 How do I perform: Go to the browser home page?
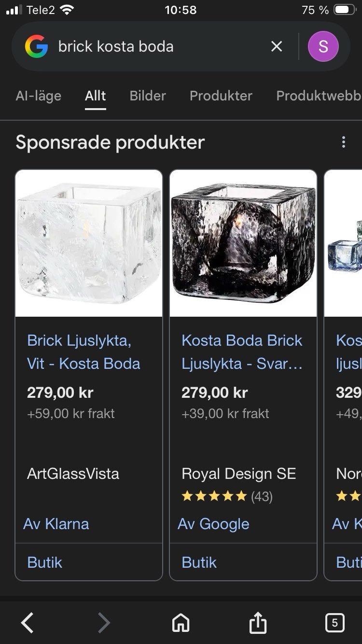click(181, 623)
